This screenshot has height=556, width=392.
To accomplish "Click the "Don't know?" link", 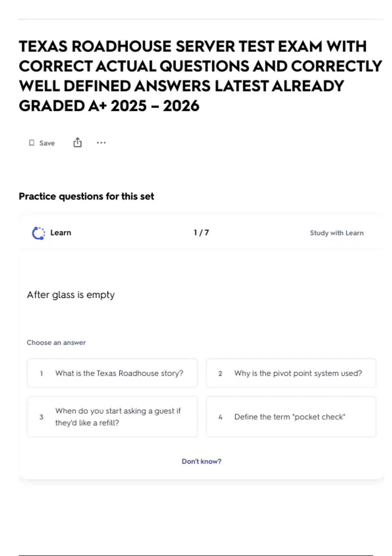I will click(202, 461).
